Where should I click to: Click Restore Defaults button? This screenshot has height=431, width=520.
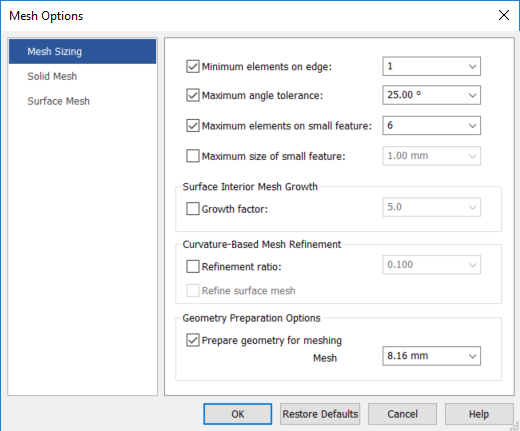(320, 414)
